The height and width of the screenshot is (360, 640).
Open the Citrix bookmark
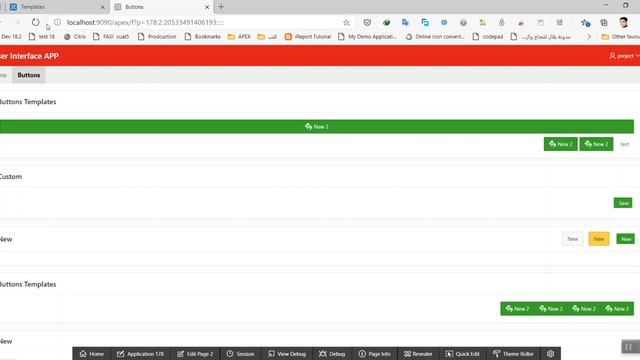pyautogui.click(x=75, y=37)
